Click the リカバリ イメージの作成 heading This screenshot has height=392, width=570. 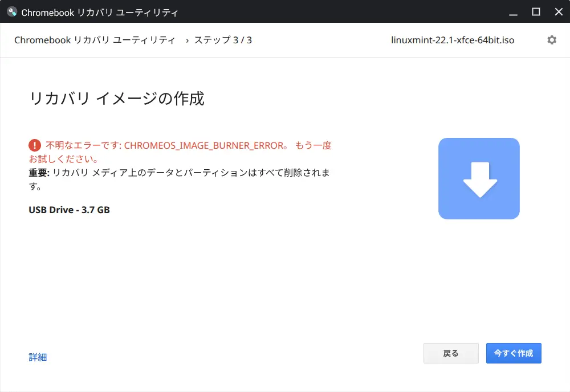(116, 99)
